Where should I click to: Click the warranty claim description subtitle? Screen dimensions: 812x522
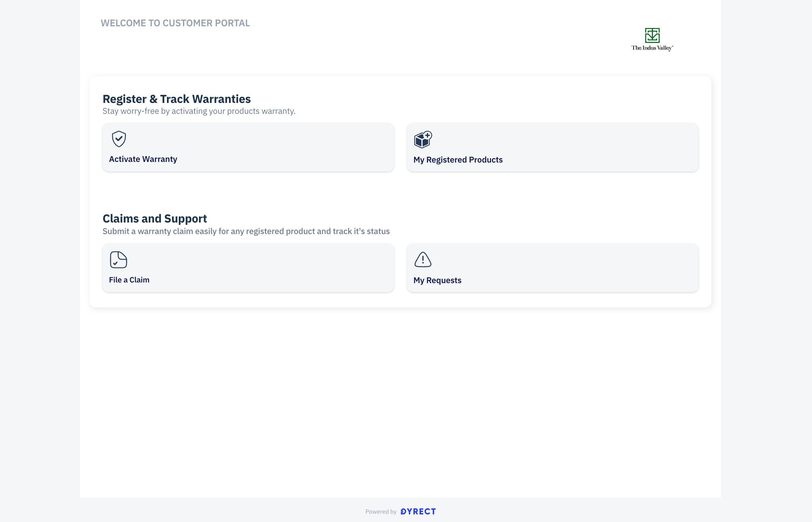click(246, 232)
